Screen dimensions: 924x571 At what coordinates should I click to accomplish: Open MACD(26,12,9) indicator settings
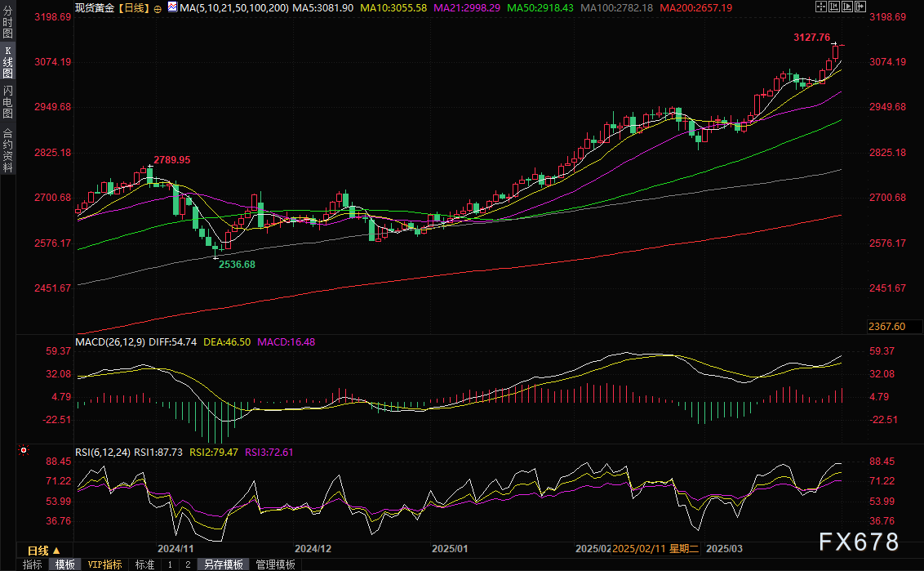pos(110,342)
